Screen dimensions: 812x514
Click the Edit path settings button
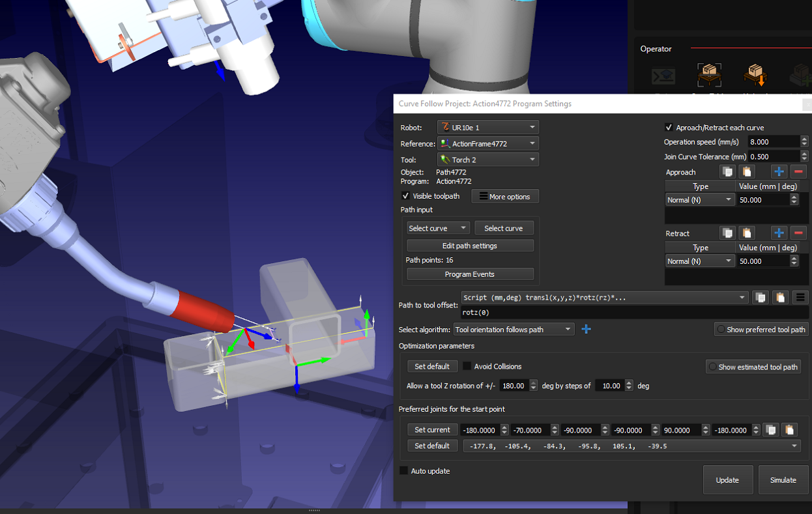coord(470,246)
